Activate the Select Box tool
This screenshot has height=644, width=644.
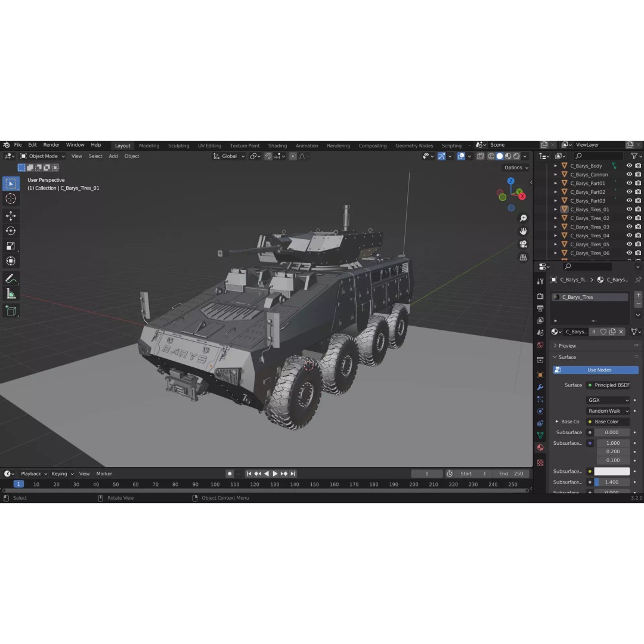11,184
